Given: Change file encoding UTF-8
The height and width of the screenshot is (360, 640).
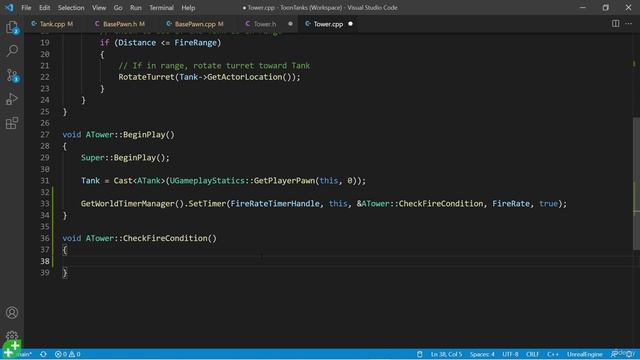Looking at the screenshot, I should coord(510,354).
